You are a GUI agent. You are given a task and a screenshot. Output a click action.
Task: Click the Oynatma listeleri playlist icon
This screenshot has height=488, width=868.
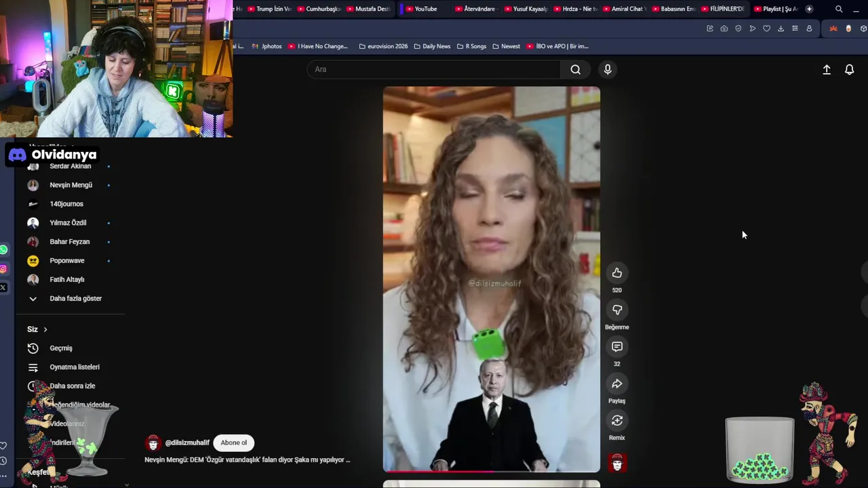point(33,367)
